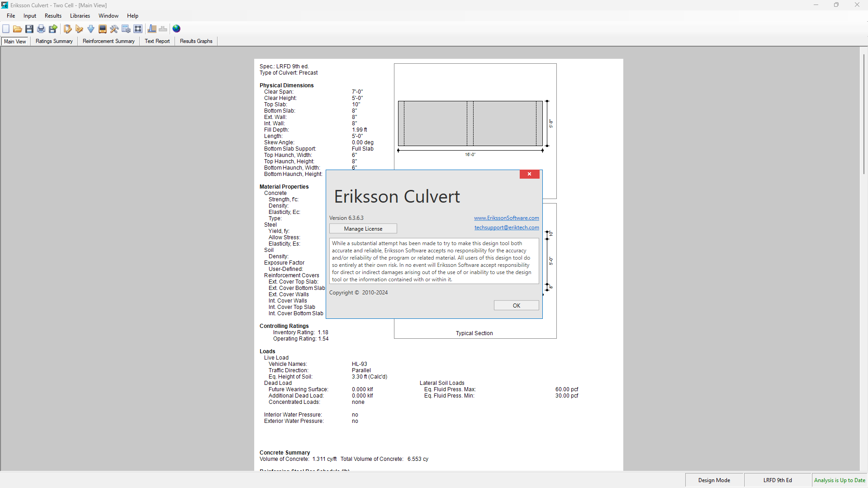Click the 16'-0" width dimension label
Screen dimensions: 868x488
470,155
